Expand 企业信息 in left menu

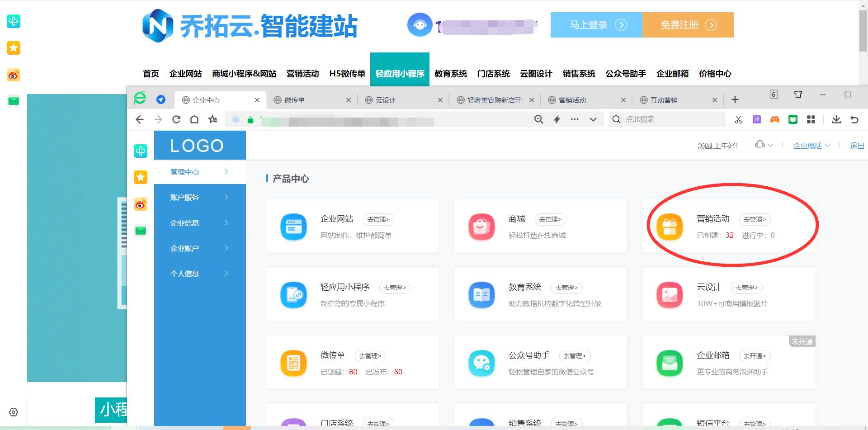coord(200,222)
